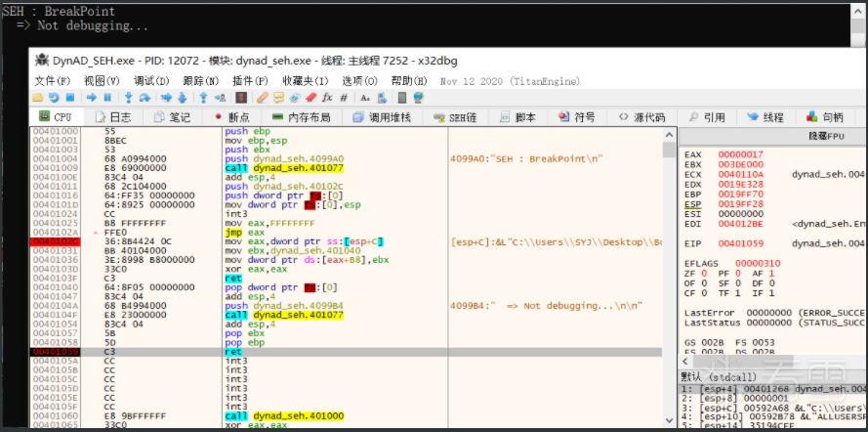Open the Variables hash icon
Image resolution: width=868 pixels, height=432 pixels.
coord(344,98)
